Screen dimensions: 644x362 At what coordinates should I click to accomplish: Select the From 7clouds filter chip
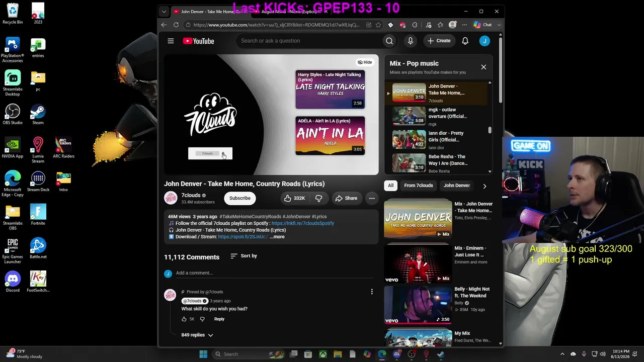pyautogui.click(x=419, y=186)
